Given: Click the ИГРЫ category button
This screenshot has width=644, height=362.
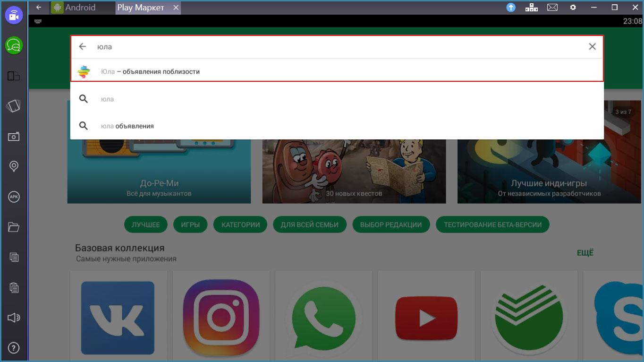Looking at the screenshot, I should click(x=190, y=224).
